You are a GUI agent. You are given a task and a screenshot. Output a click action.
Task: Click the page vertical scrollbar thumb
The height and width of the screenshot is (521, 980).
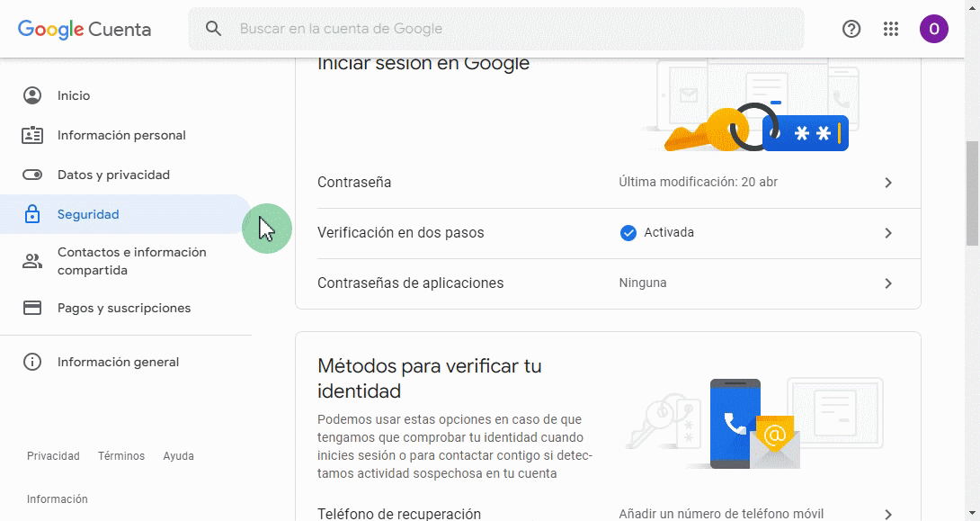(x=972, y=193)
